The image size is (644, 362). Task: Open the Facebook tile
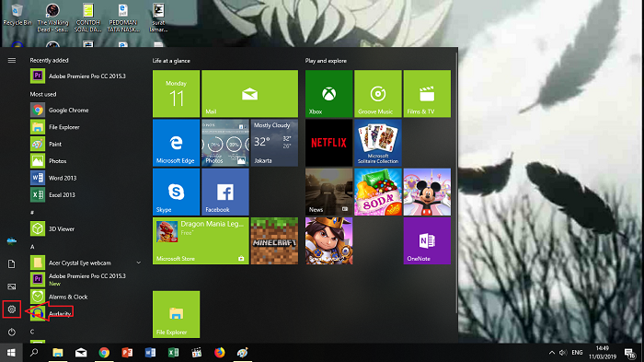point(225,192)
